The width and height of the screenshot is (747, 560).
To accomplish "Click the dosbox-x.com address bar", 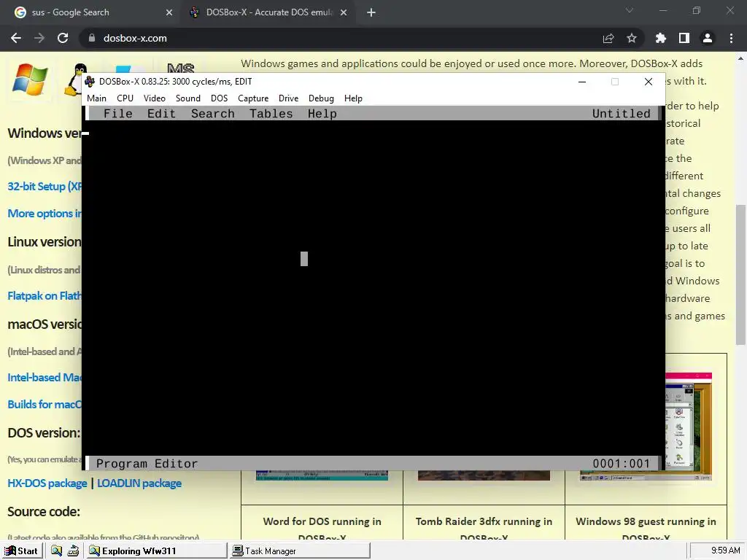I will [343, 38].
